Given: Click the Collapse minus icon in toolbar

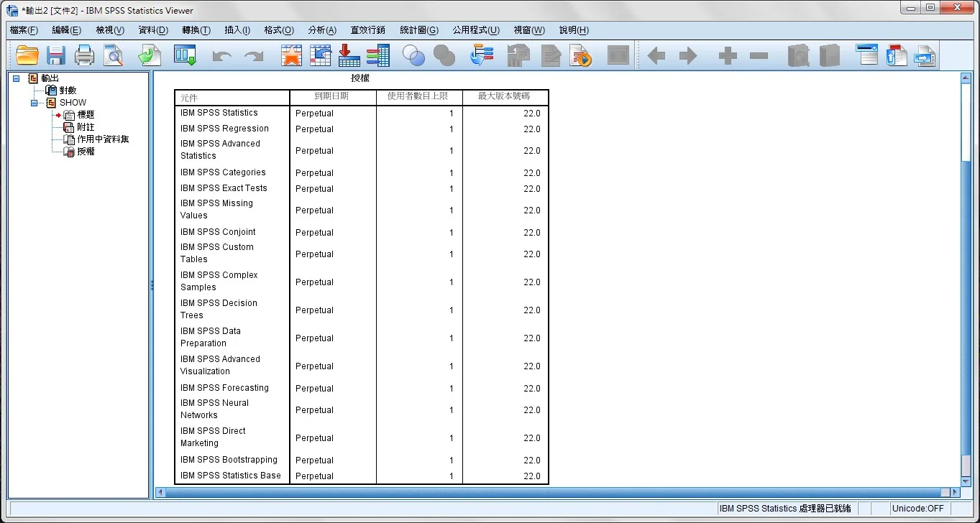Looking at the screenshot, I should click(759, 56).
